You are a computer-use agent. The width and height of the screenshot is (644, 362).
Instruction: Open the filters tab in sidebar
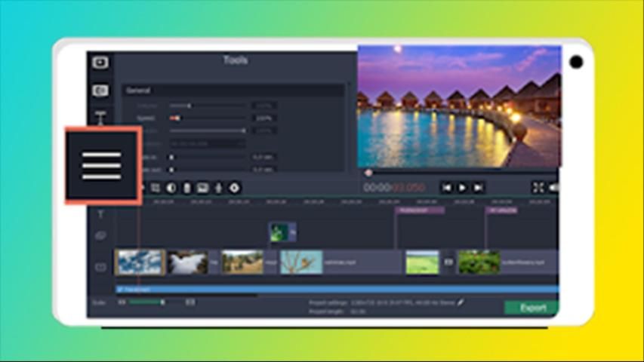(100, 90)
